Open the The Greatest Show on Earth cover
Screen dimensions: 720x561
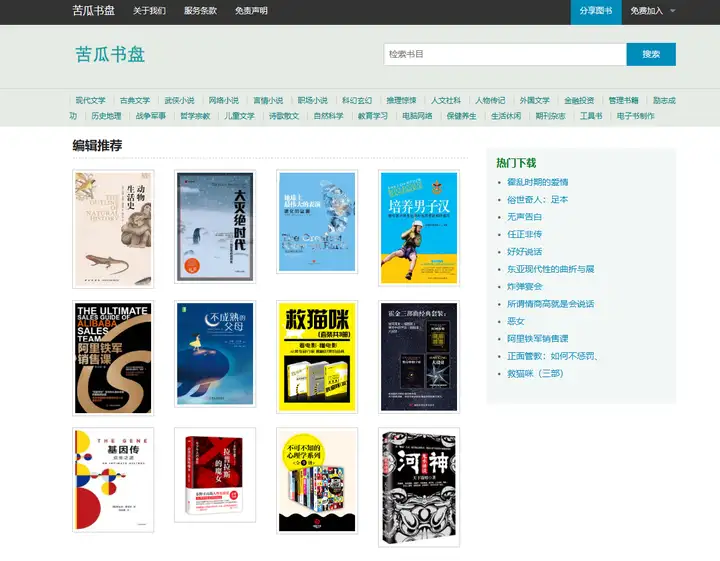(x=317, y=222)
